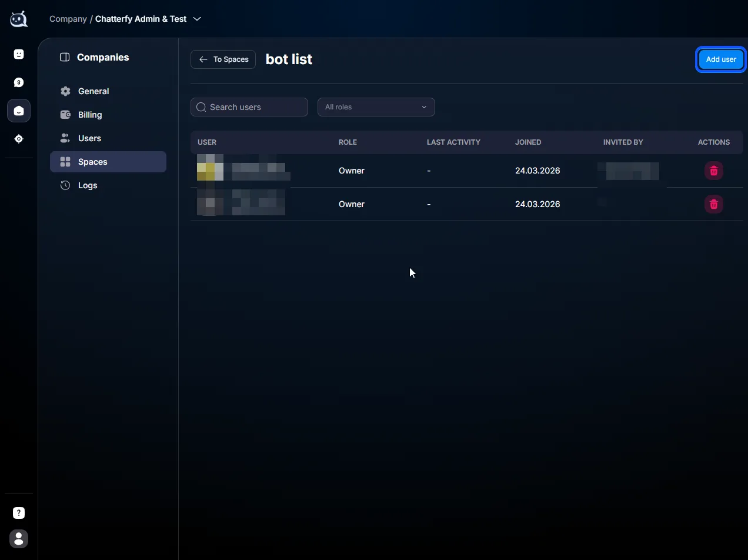Click the Logs history icon

tap(65, 185)
